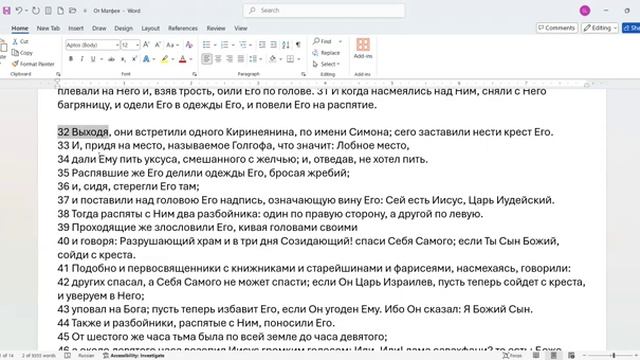This screenshot has width=640, height=360.
Task: Adjust the zoom slider in status bar
Action: [613, 356]
